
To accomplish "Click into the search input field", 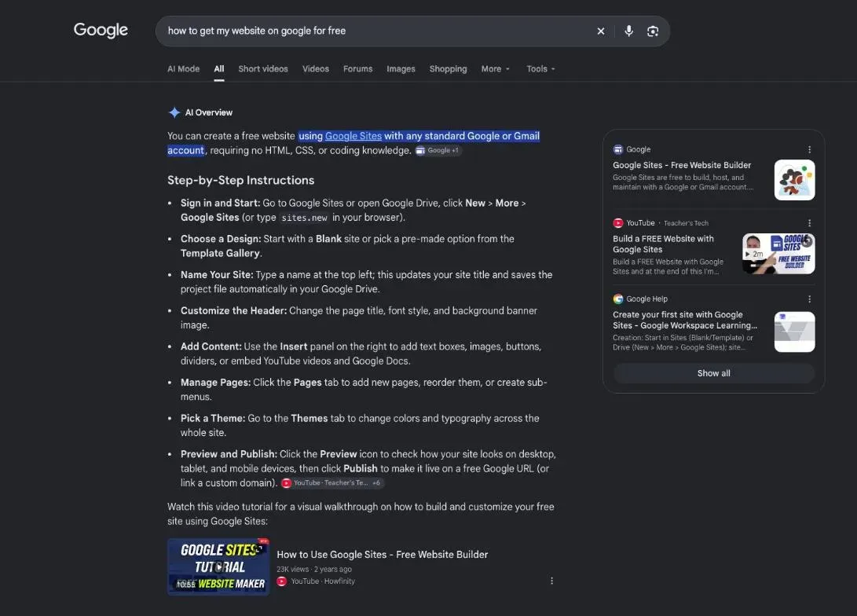I will click(377, 31).
